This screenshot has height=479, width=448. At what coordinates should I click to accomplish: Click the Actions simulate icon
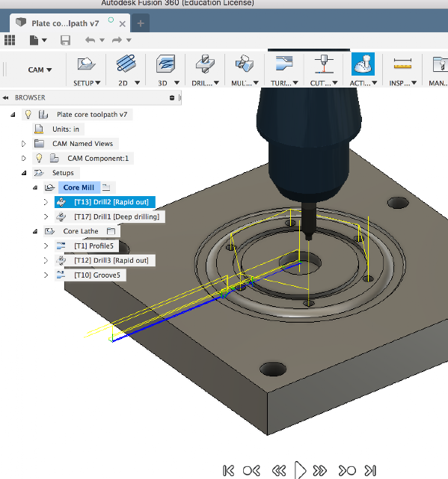pos(363,64)
